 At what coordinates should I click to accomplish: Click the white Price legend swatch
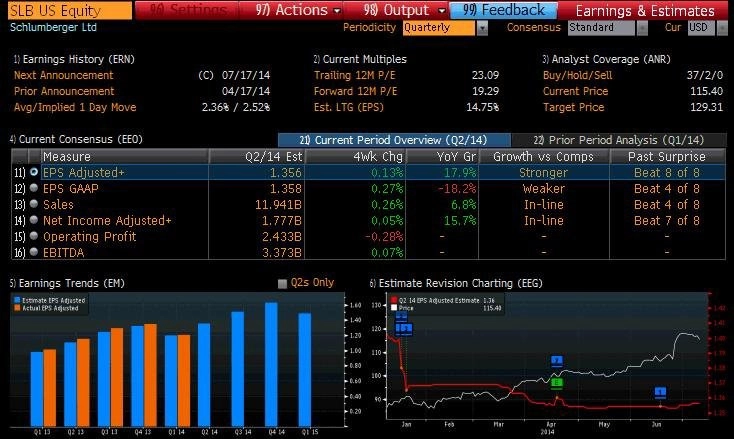tap(394, 308)
